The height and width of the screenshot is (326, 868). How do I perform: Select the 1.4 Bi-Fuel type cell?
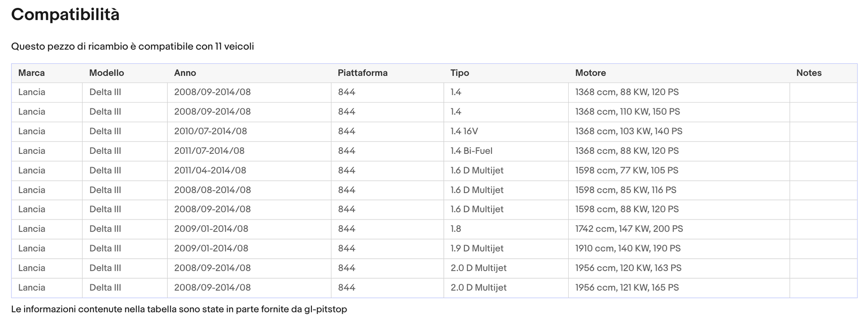pyautogui.click(x=471, y=151)
